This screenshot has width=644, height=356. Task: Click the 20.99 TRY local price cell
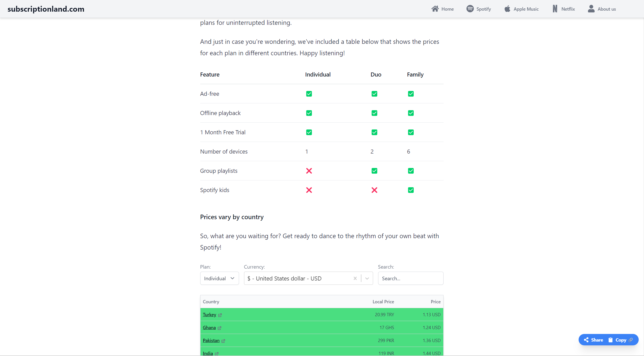tap(384, 315)
